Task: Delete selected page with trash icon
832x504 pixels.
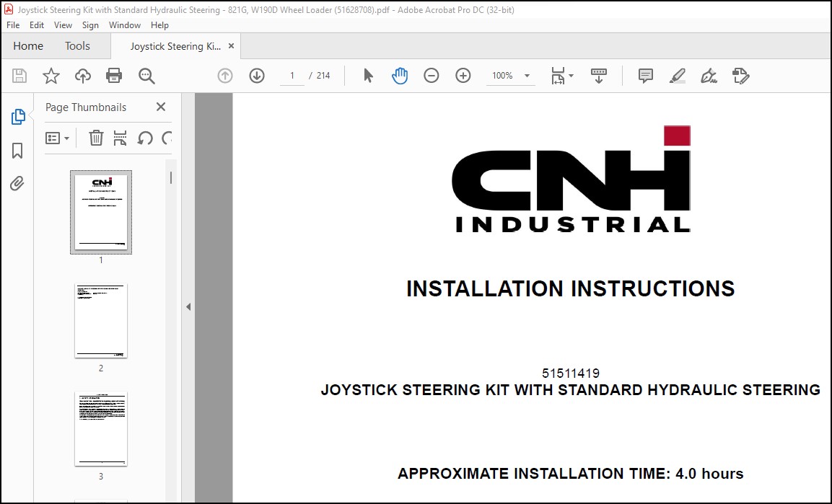Action: pyautogui.click(x=96, y=138)
